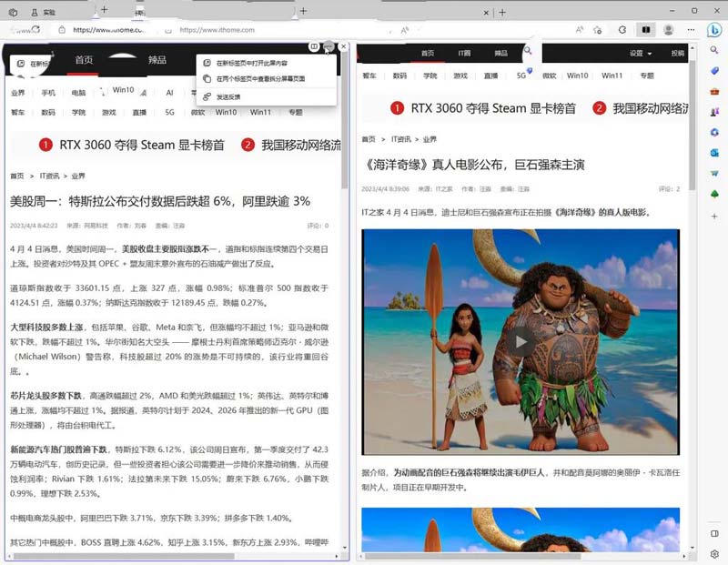Close the left split pane
The image size is (728, 565).
tap(343, 46)
